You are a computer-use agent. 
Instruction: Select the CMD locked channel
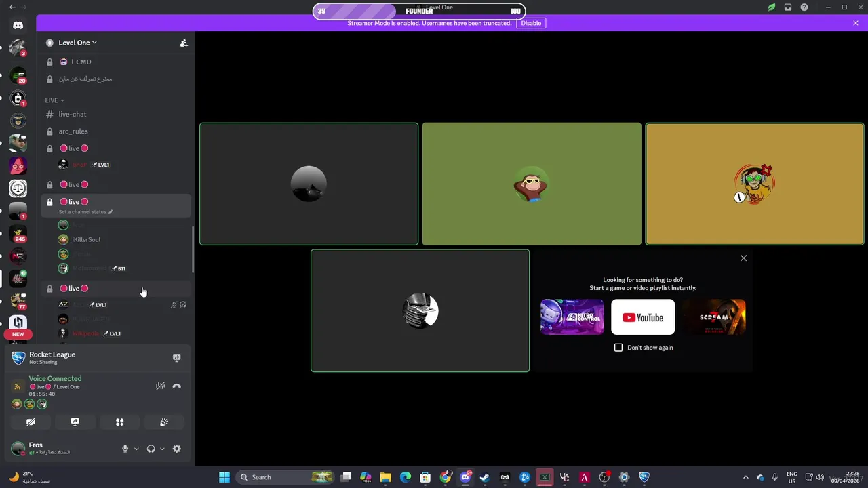116,62
